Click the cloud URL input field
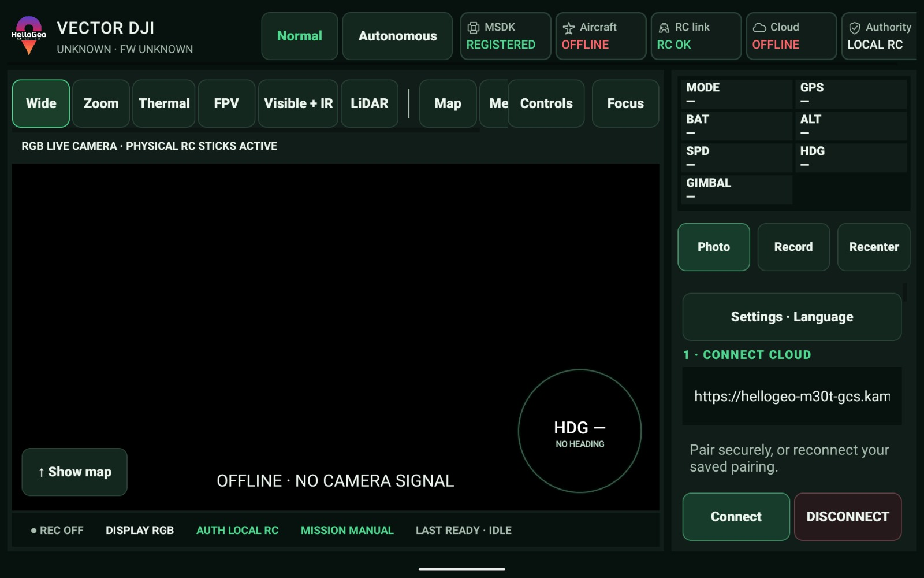The width and height of the screenshot is (924, 578). pyautogui.click(x=792, y=396)
